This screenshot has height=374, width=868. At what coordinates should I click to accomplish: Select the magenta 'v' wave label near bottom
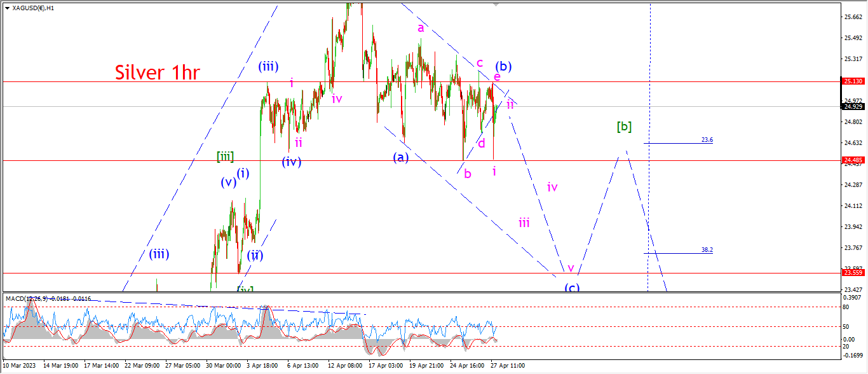click(x=571, y=267)
